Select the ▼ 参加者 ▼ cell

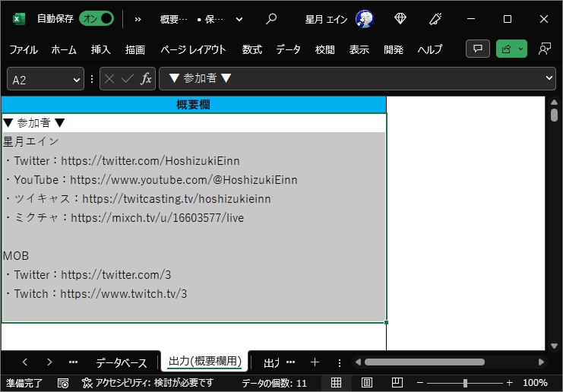click(194, 123)
